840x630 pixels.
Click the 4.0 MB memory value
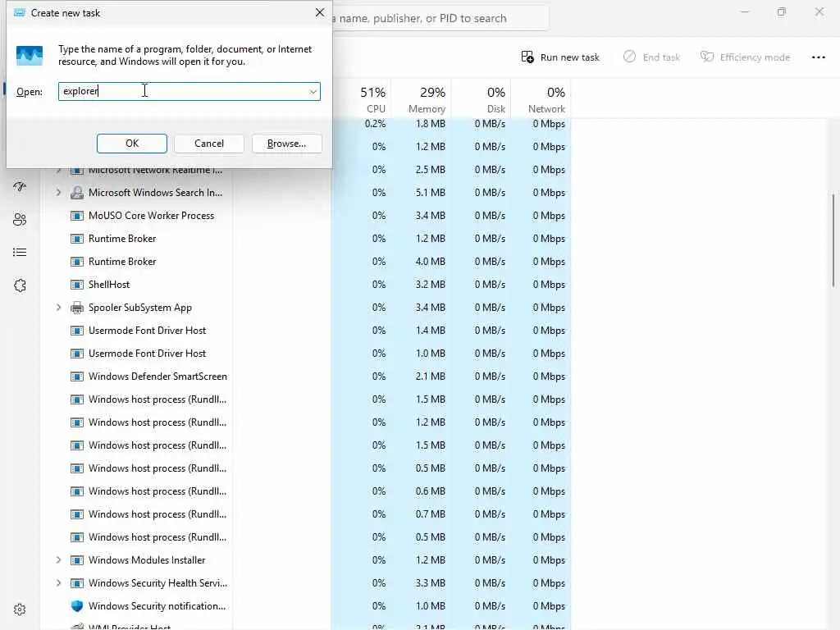point(430,262)
